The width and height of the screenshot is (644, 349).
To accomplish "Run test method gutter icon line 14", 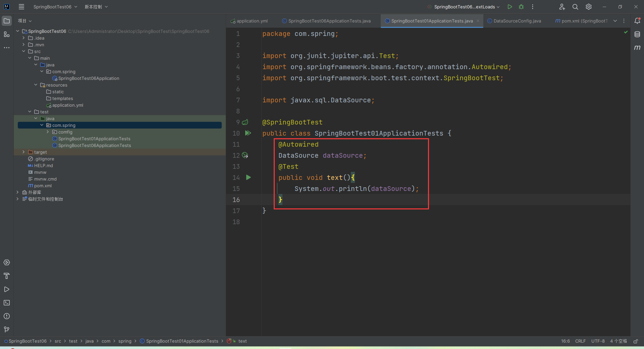I will click(249, 178).
